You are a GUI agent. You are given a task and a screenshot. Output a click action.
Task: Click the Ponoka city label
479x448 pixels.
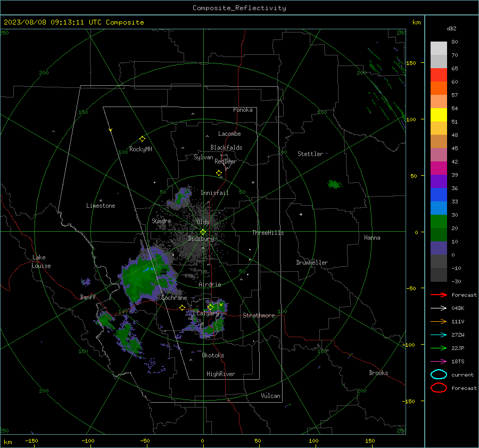click(x=243, y=110)
